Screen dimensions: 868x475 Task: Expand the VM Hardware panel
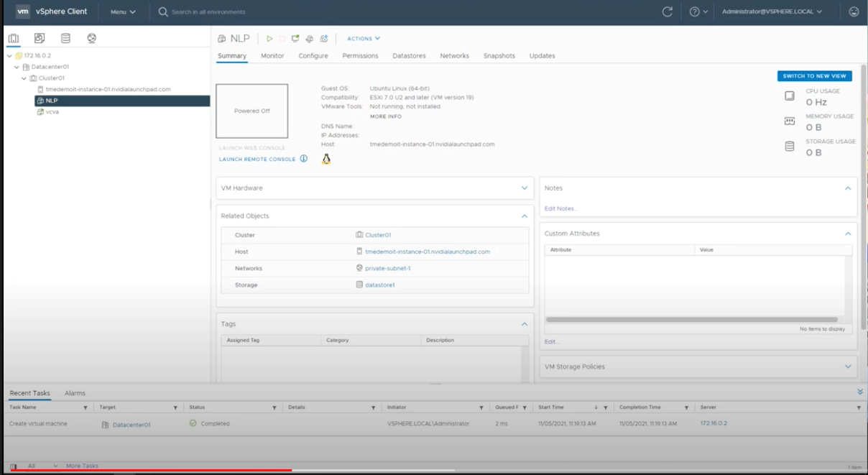[x=524, y=188]
